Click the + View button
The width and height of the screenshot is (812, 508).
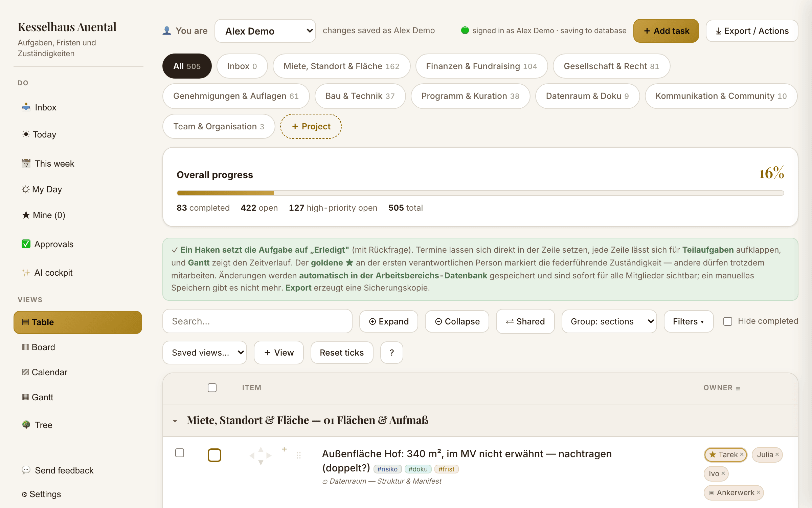click(279, 353)
